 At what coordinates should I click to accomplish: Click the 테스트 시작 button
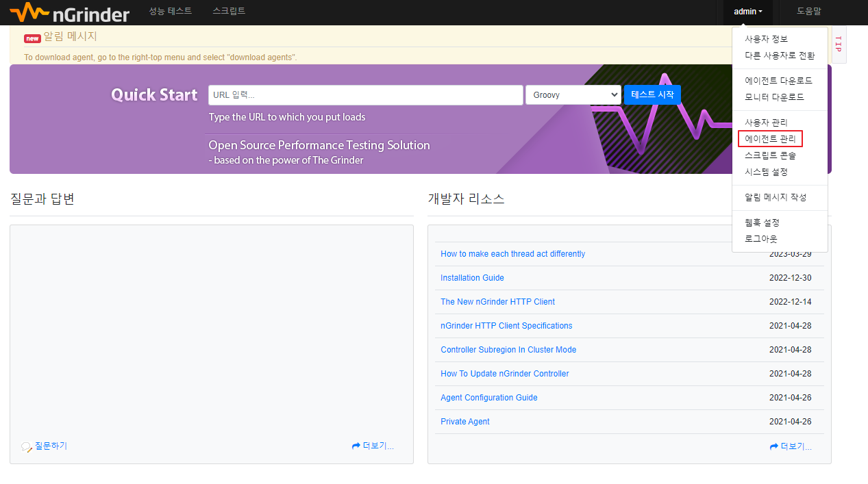tap(652, 94)
